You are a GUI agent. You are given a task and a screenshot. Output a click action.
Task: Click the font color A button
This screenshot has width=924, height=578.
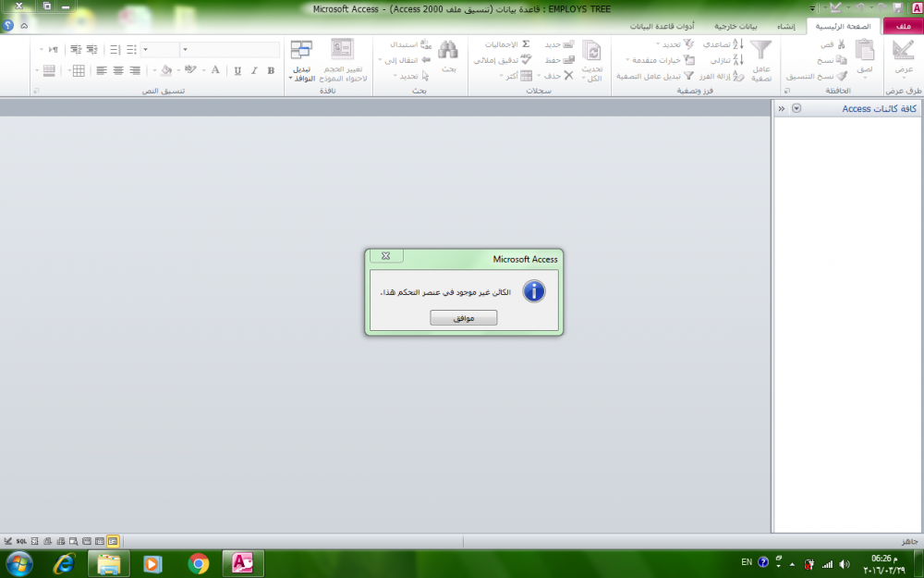(215, 71)
